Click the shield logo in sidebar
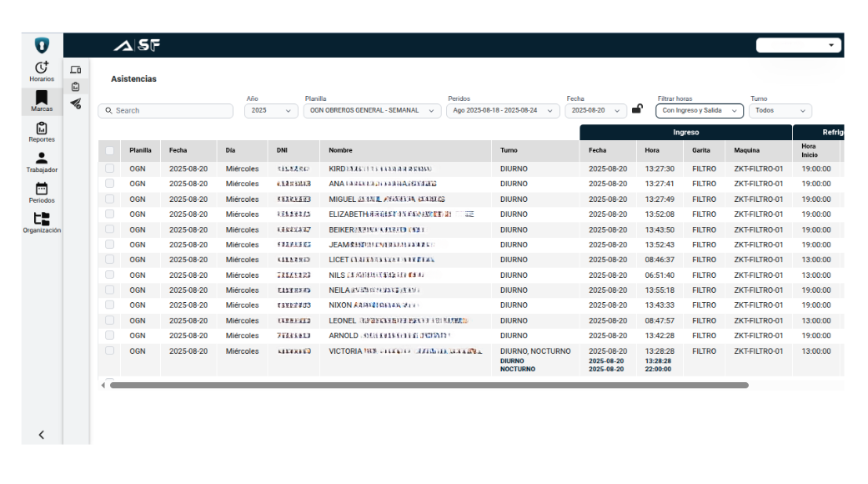 coord(42,45)
